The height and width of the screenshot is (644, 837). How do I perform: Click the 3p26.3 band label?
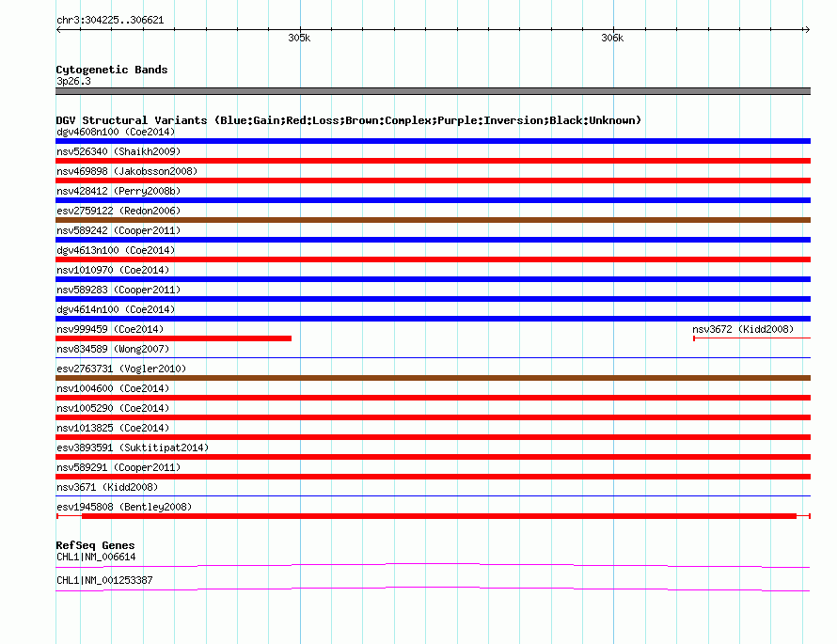click(73, 81)
